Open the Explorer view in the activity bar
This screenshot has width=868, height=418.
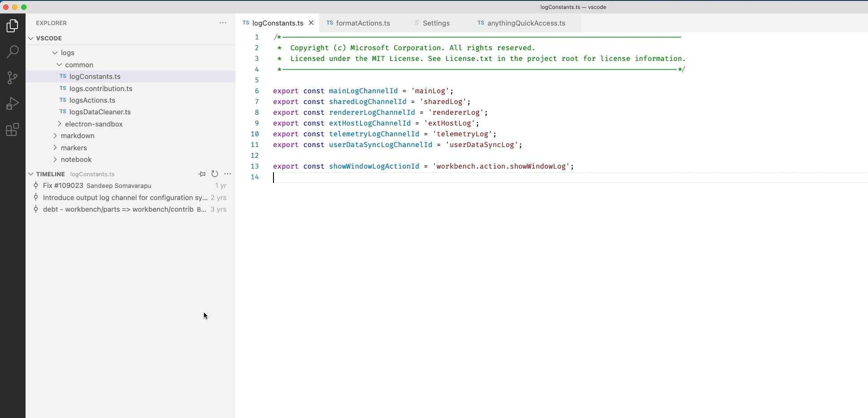click(13, 26)
